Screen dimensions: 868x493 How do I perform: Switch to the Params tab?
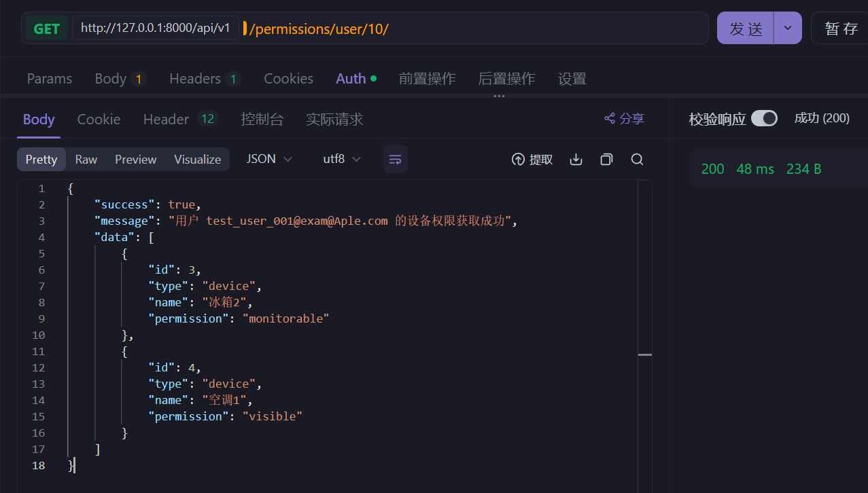(50, 79)
